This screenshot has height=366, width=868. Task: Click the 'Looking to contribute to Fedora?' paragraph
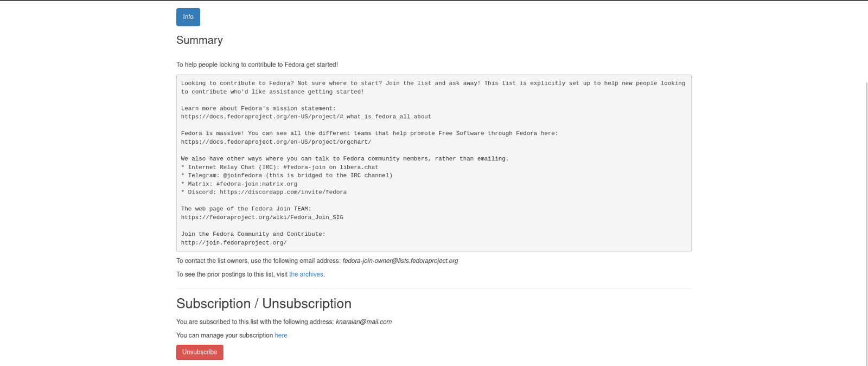(433, 88)
